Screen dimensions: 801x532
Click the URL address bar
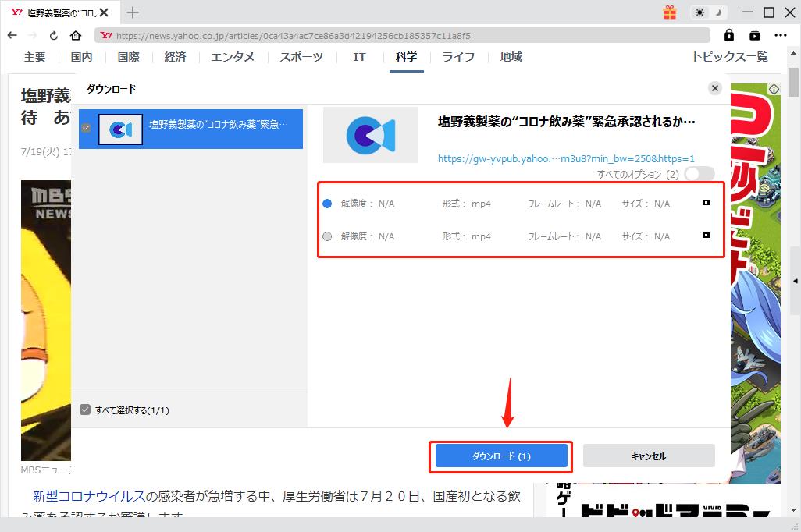point(402,35)
